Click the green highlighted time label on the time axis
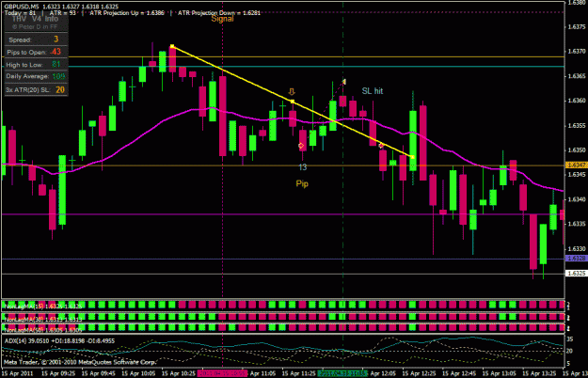 click(342, 373)
